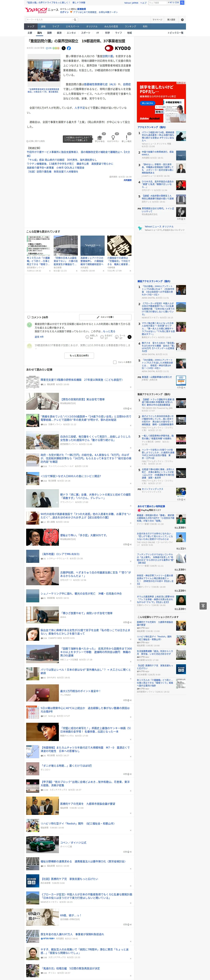
Task: Open 購入履歴 link
Action: [x=171, y=19]
